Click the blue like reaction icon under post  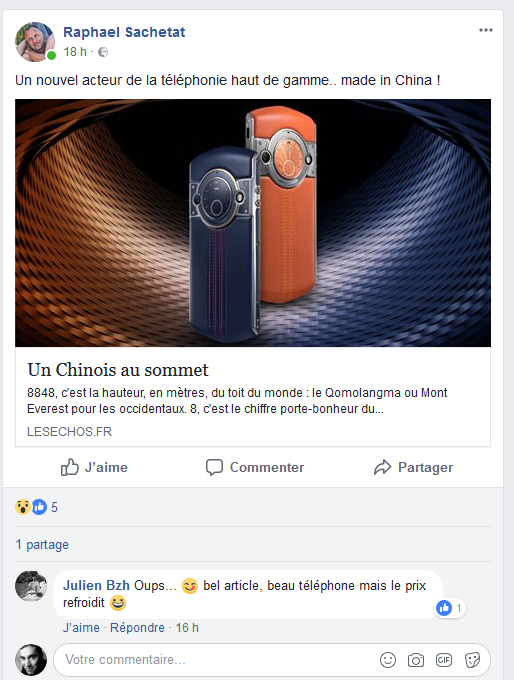(x=39, y=507)
